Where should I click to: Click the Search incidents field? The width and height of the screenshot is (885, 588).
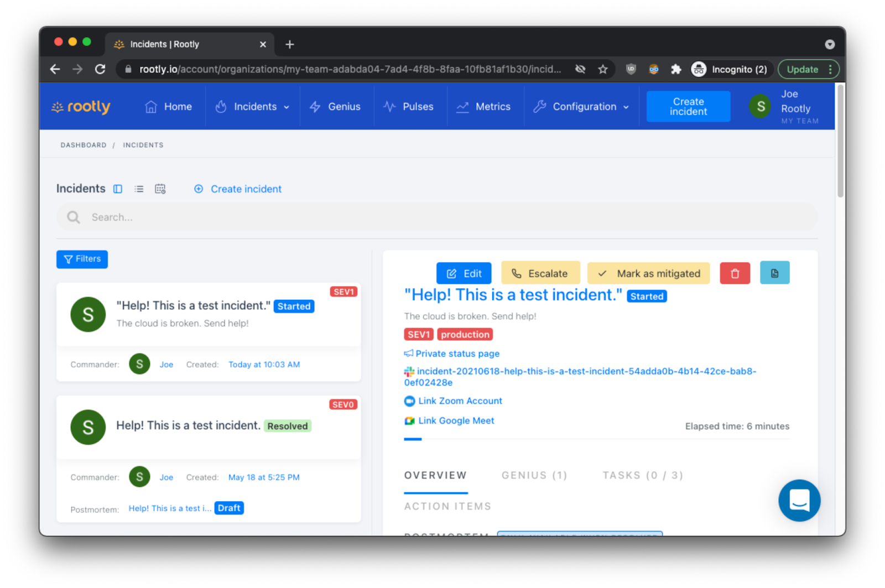(x=437, y=217)
